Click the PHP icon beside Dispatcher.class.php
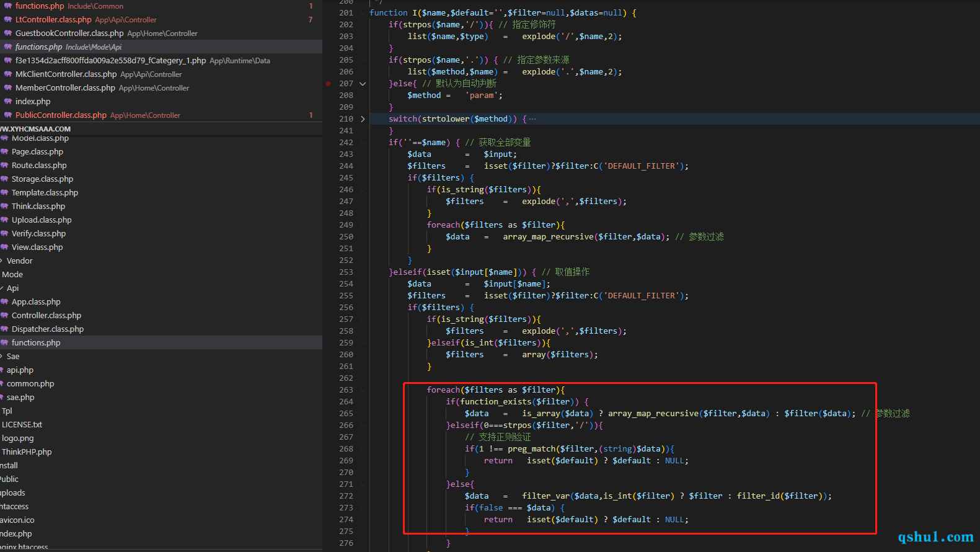Viewport: 980px width, 552px height. click(4, 329)
